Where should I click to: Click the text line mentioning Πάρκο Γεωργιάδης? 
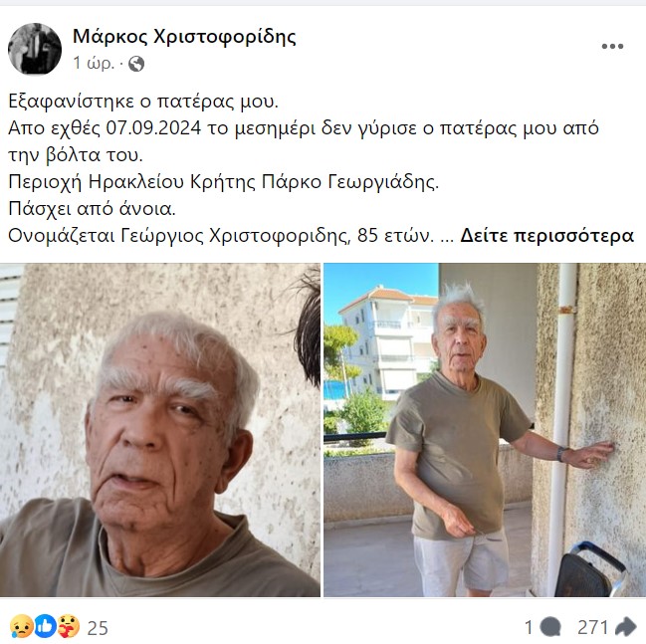pyautogui.click(x=224, y=182)
